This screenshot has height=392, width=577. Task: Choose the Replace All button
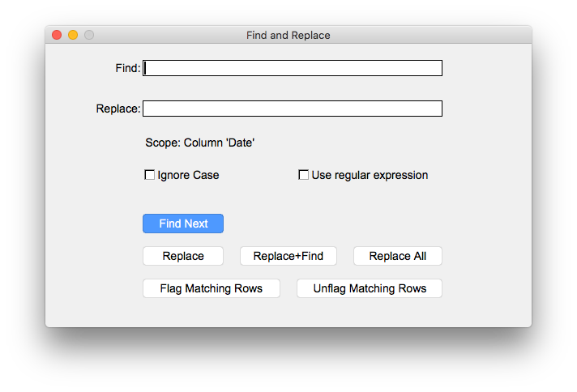coord(397,256)
